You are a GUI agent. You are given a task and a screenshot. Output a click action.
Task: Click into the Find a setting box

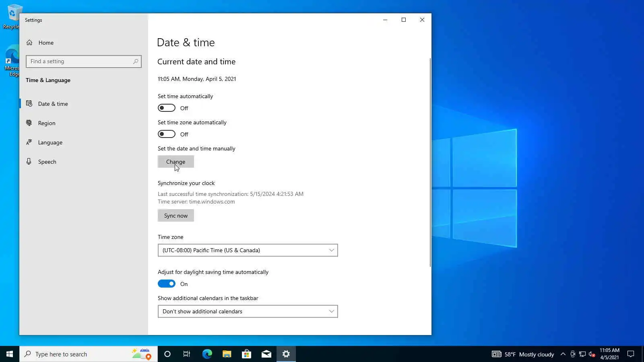pyautogui.click(x=84, y=62)
